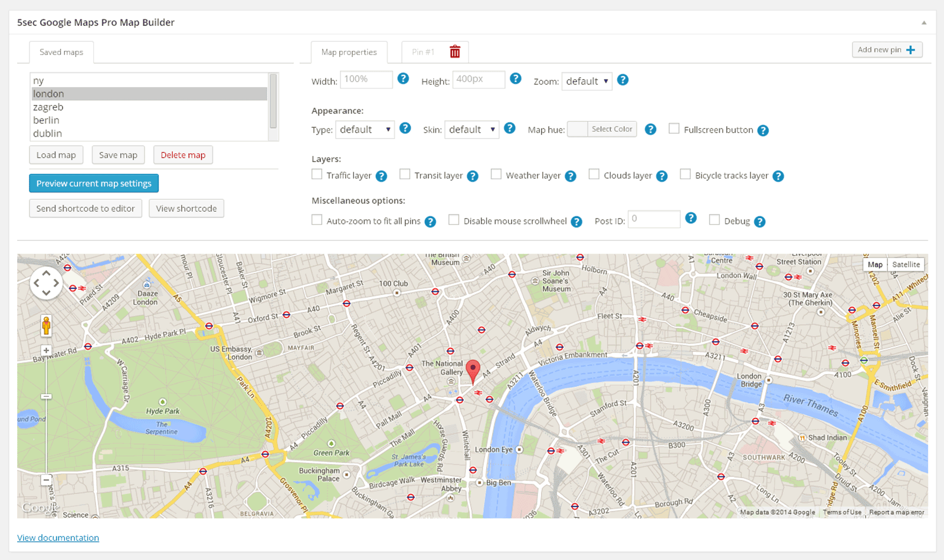Delete Pin #1 using the trash icon
The image size is (944, 560).
pos(454,52)
